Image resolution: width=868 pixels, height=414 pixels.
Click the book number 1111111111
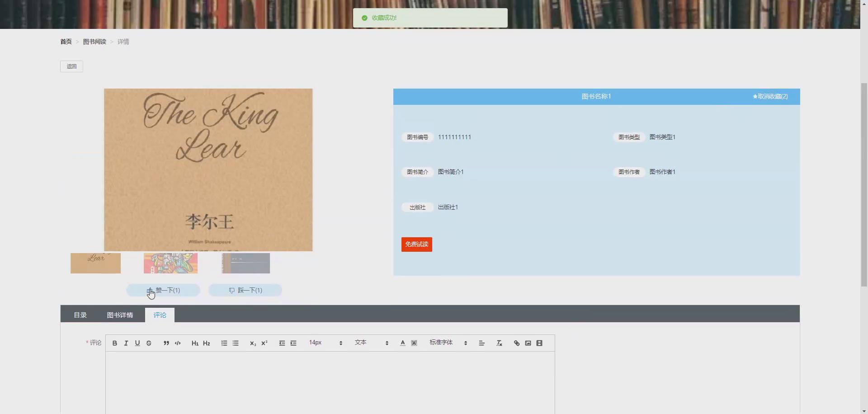point(454,137)
